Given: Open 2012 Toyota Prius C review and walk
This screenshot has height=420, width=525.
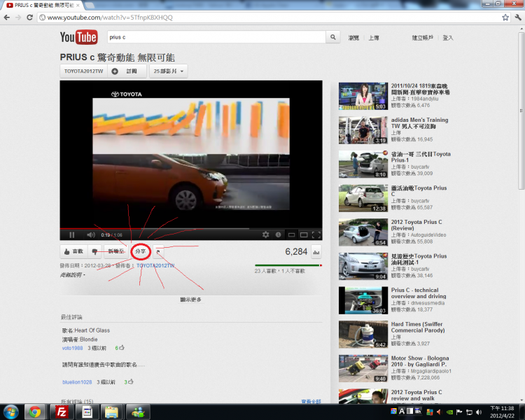Looking at the screenshot, I should coord(416,395).
